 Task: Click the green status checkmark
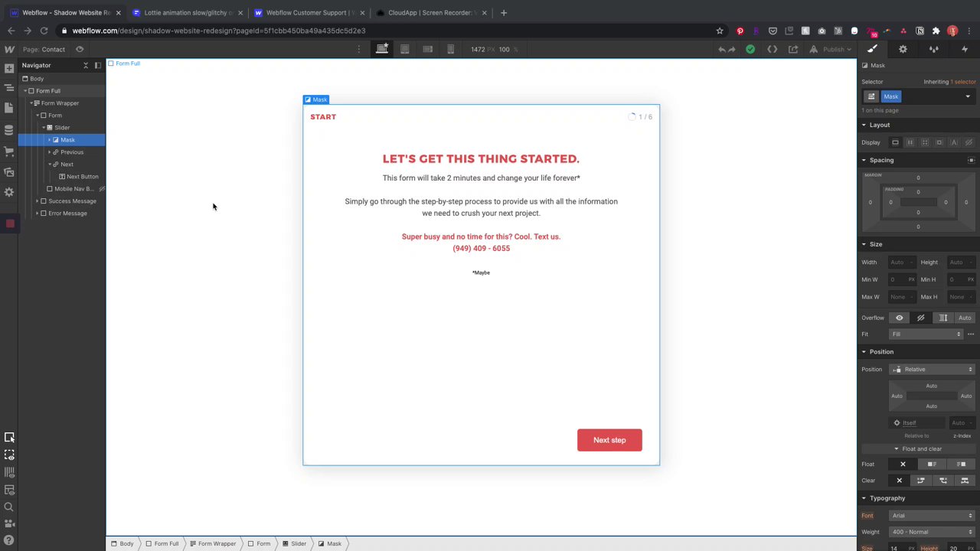click(x=750, y=49)
